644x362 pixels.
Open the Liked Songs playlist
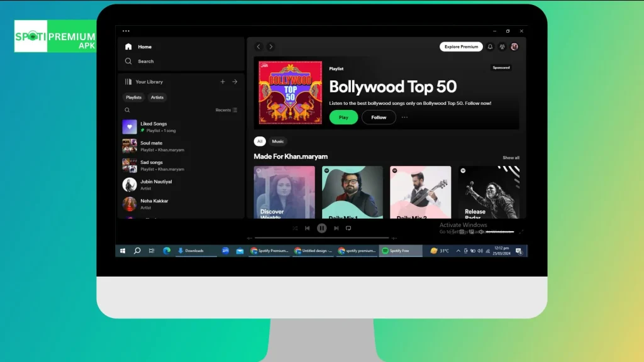coord(180,127)
